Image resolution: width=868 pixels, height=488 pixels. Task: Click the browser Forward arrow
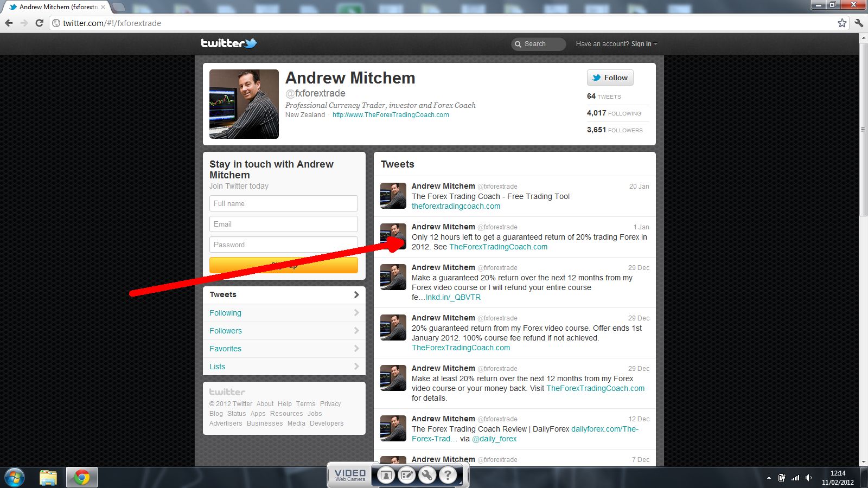pos(24,23)
